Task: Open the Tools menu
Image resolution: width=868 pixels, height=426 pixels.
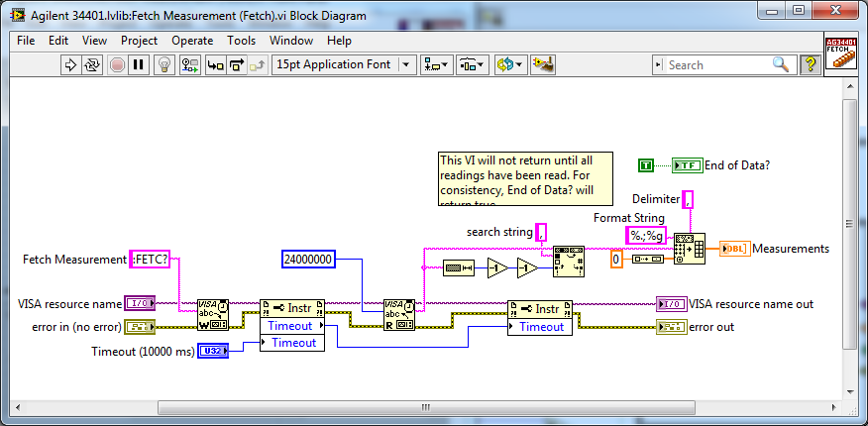Action: click(x=242, y=41)
